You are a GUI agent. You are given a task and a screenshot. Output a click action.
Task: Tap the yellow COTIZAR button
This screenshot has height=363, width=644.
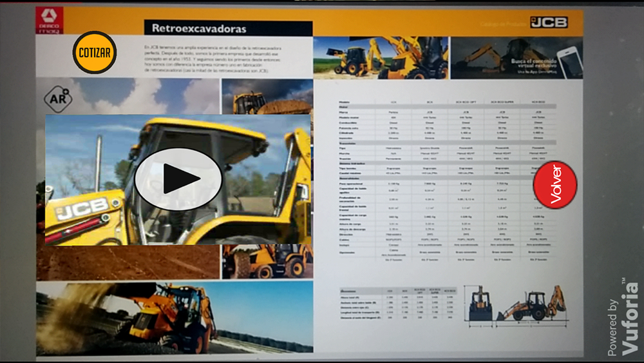(95, 52)
